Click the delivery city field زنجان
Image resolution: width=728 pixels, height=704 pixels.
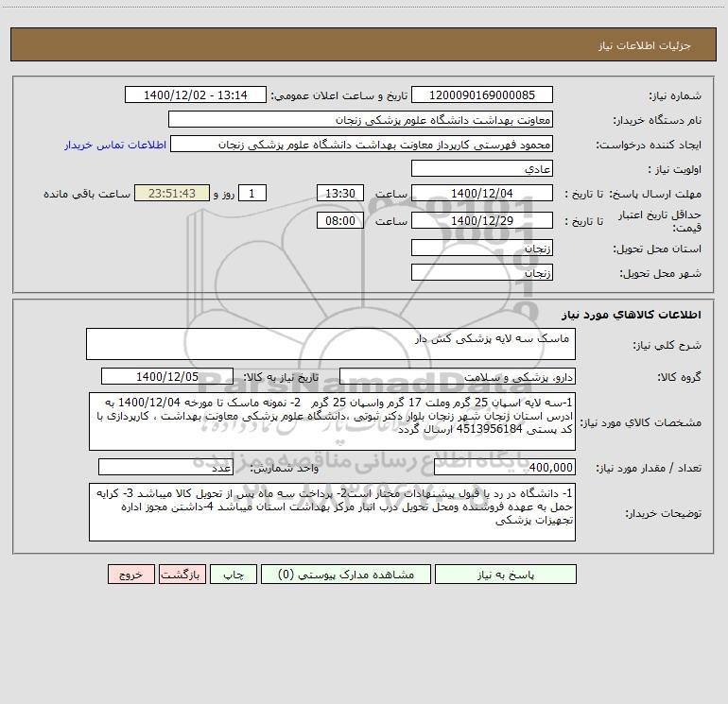(x=482, y=273)
